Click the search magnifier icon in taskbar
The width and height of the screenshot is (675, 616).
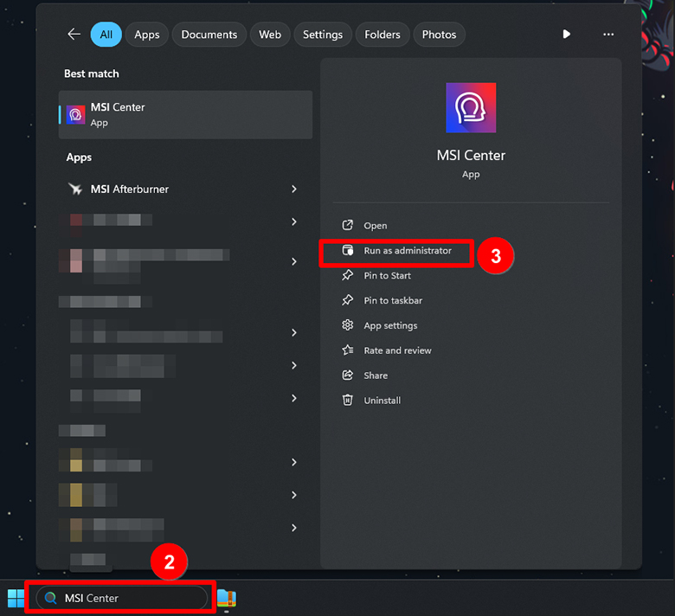click(51, 598)
